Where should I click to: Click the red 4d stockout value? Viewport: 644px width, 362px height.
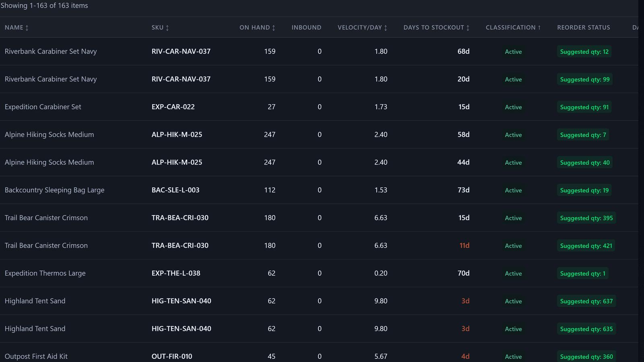coord(465,356)
